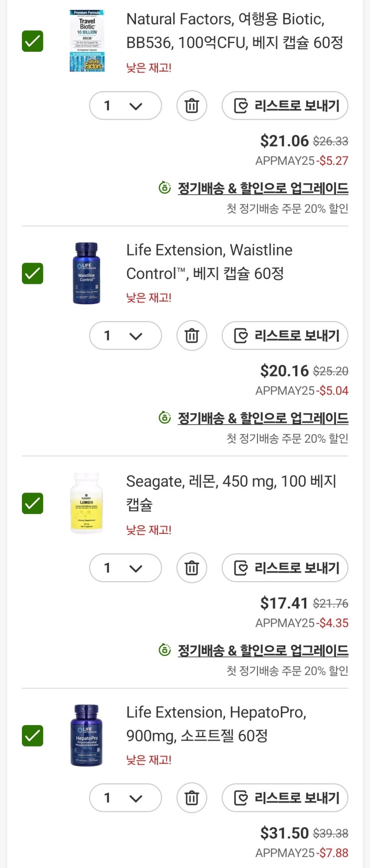This screenshot has height=868, width=370.
Task: Click subscription icon under Natural Factors item
Action: [164, 188]
